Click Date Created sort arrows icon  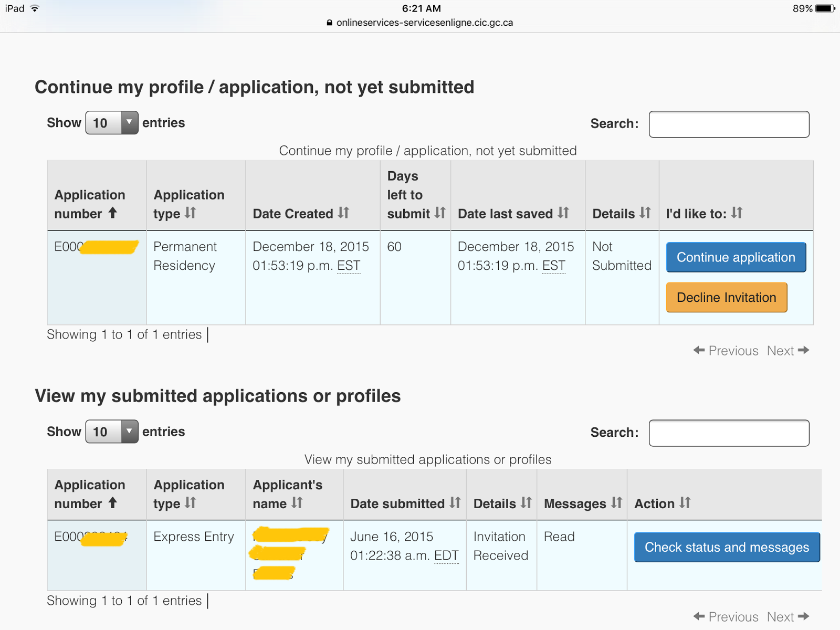[x=343, y=213]
